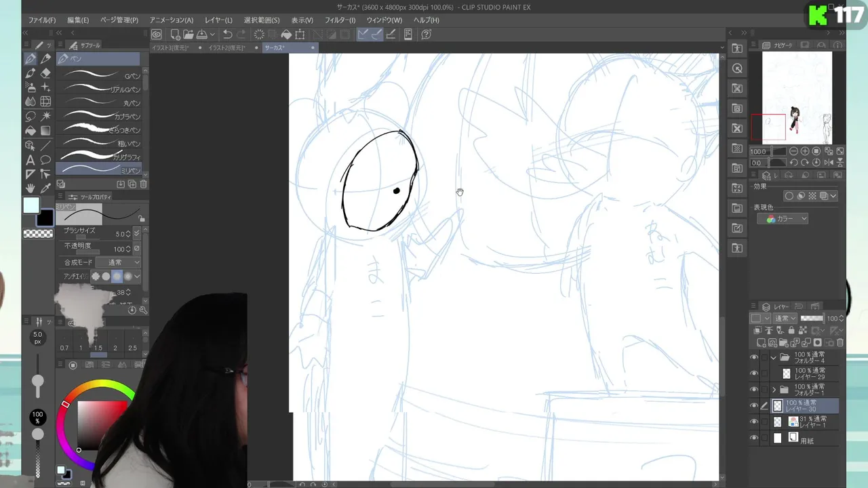Select the Airbrush tool

(31, 87)
